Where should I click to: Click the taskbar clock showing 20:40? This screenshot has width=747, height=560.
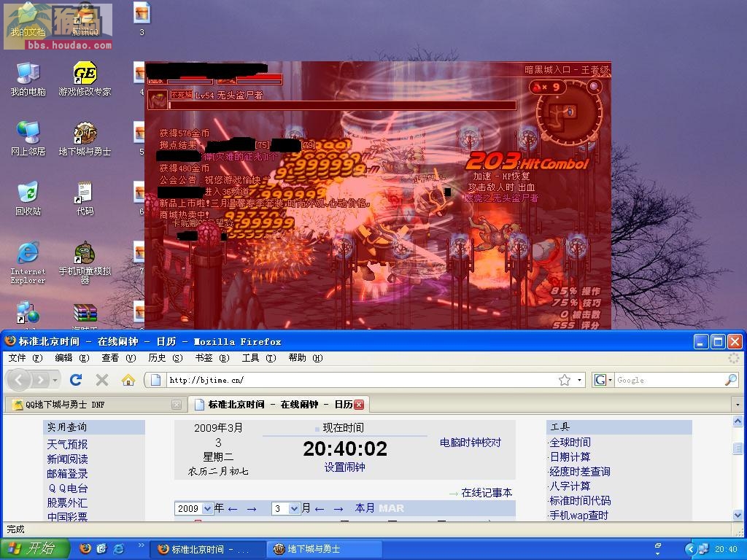click(726, 549)
